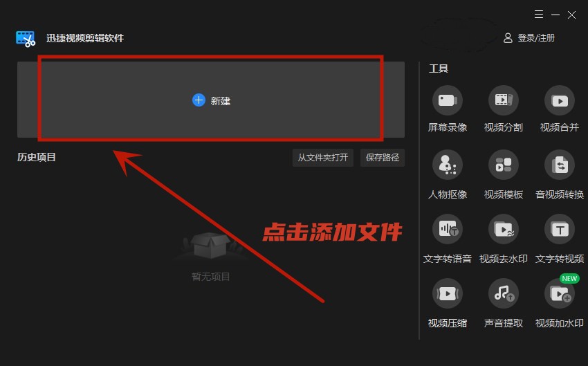Launch the 人物抠像 portrait cutout tool

click(x=447, y=165)
